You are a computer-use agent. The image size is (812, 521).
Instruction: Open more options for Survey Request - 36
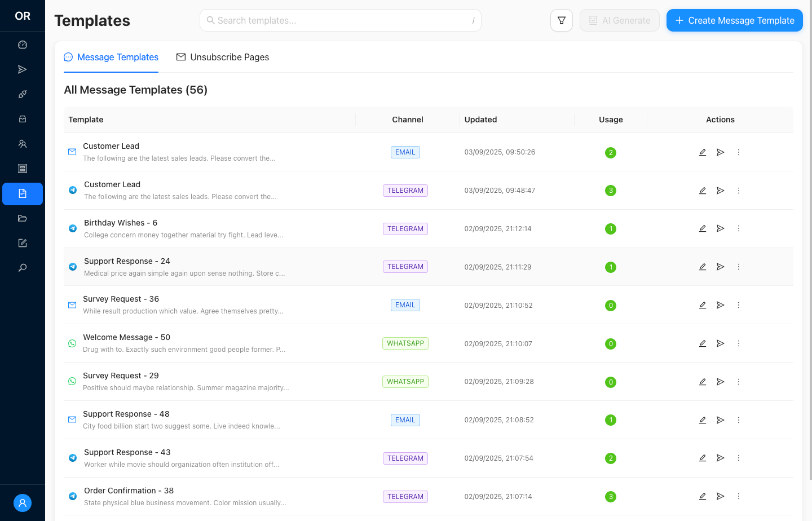[x=738, y=305]
